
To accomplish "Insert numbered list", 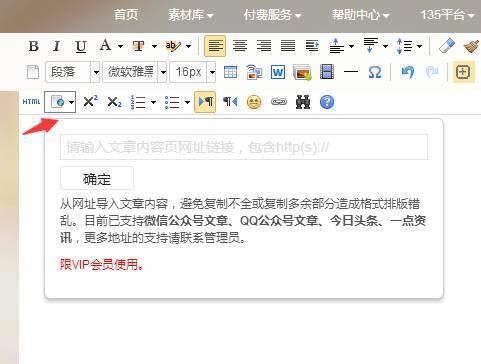I will pyautogui.click(x=138, y=102).
